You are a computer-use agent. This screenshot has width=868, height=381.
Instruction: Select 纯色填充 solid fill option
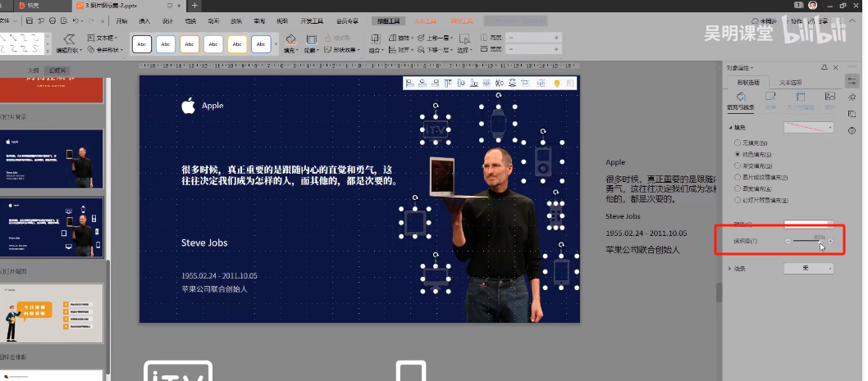(x=752, y=154)
